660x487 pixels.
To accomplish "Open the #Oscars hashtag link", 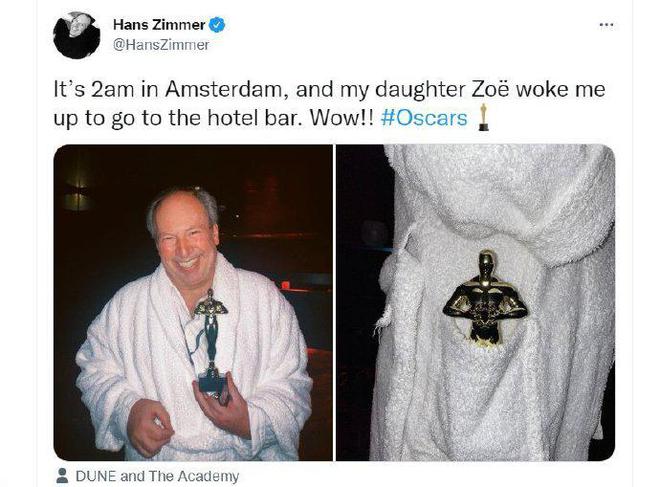I will tap(424, 118).
